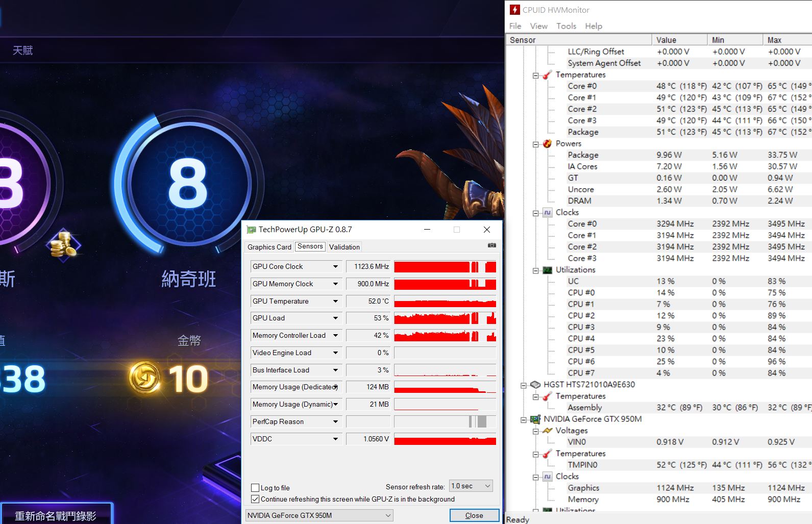The height and width of the screenshot is (524, 812).
Task: Click the Close button in GPU-Z
Action: pyautogui.click(x=474, y=515)
